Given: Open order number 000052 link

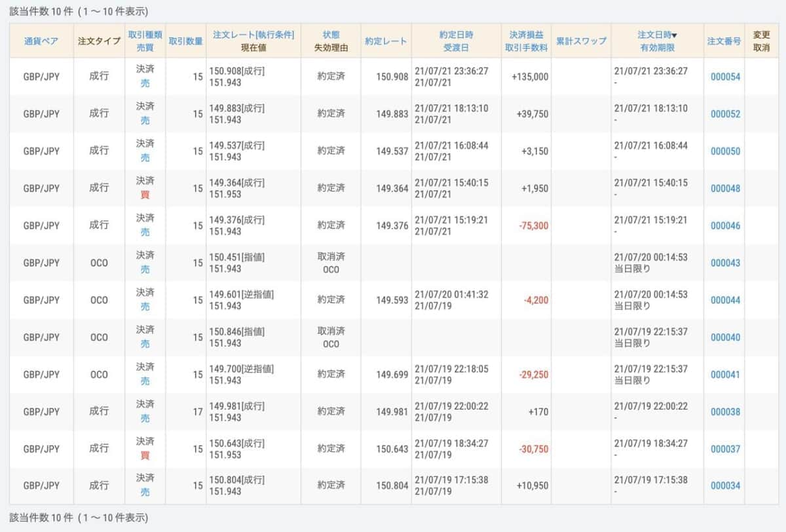Looking at the screenshot, I should pos(725,114).
